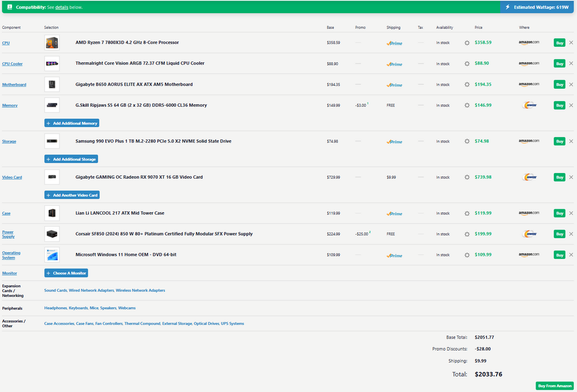Open the compatibility details link

(61, 7)
